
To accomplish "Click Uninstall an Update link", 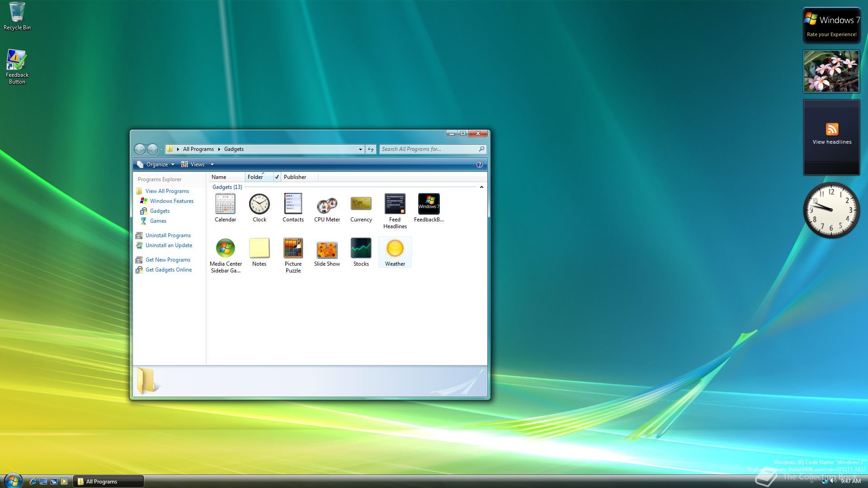I will [x=169, y=245].
